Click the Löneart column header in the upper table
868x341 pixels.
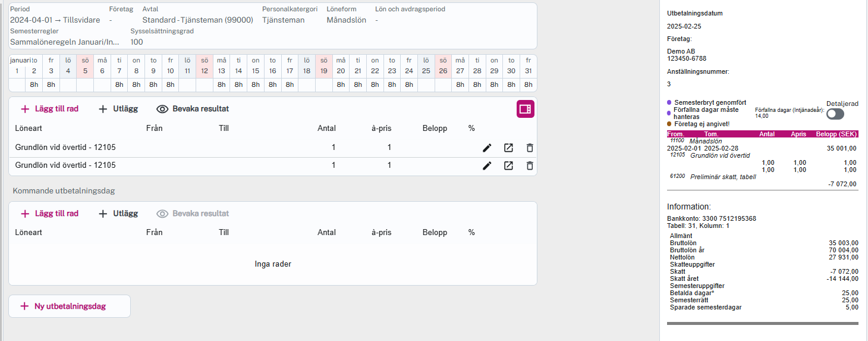tap(29, 128)
